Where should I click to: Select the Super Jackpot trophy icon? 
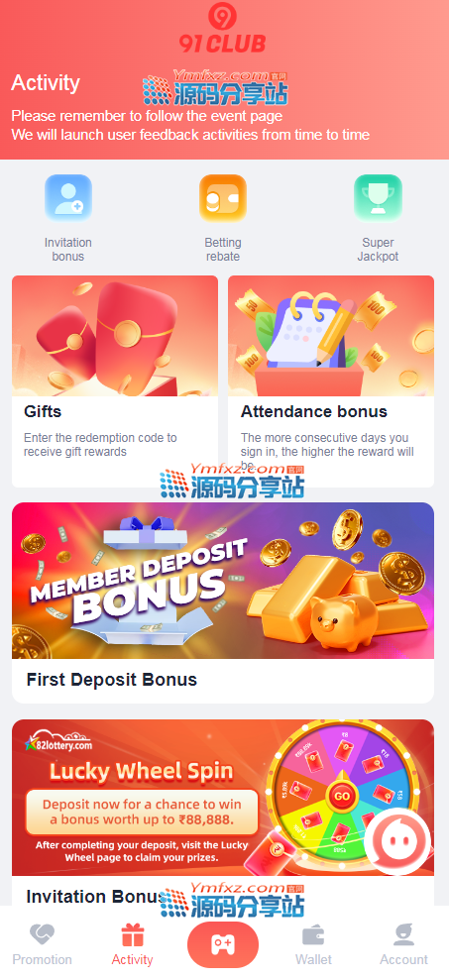tap(378, 198)
